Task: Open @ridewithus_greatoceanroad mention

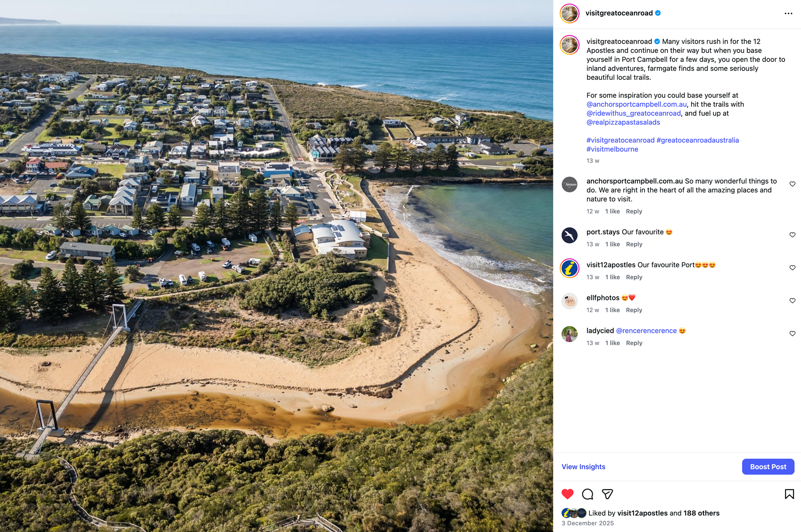Action: [633, 113]
